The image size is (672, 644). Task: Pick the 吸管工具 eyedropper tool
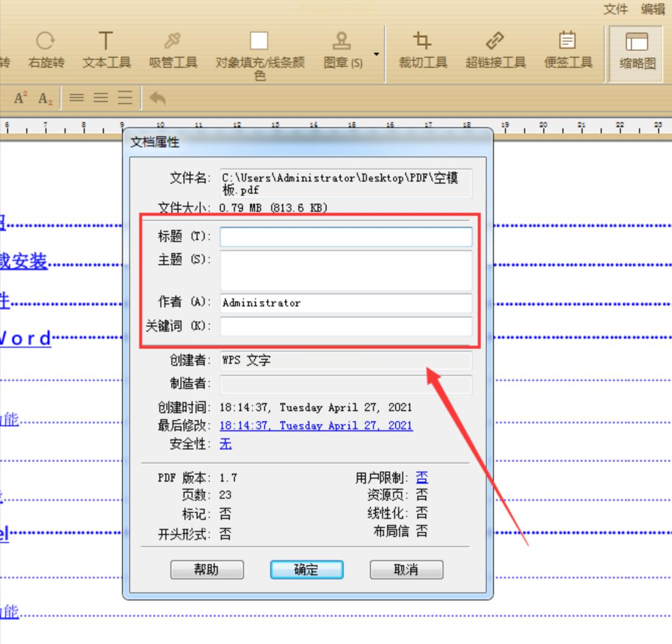click(x=173, y=50)
